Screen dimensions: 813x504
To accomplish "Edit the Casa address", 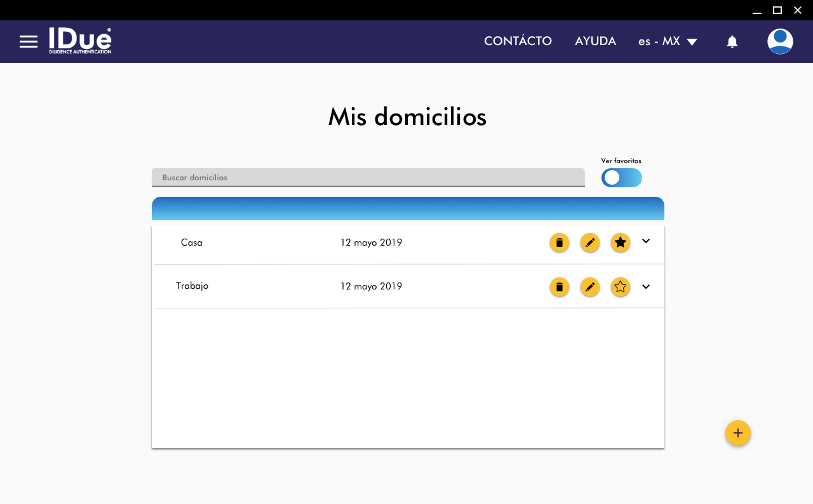I will tap(590, 242).
